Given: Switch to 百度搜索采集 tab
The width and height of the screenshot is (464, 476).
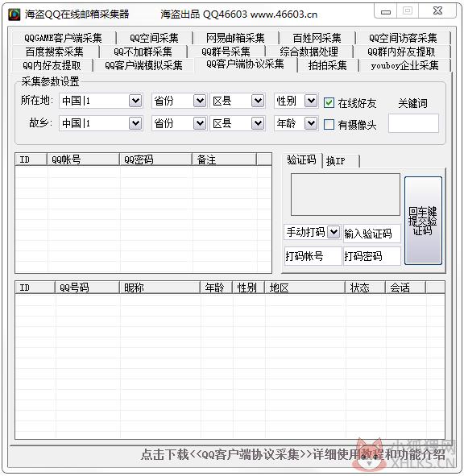Looking at the screenshot, I should [55, 52].
